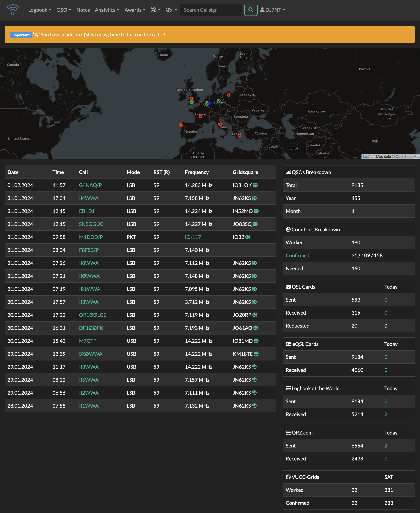Image resolution: width=420 pixels, height=513 pixels.
Task: Open the QSO dropdown menu
Action: 64,10
